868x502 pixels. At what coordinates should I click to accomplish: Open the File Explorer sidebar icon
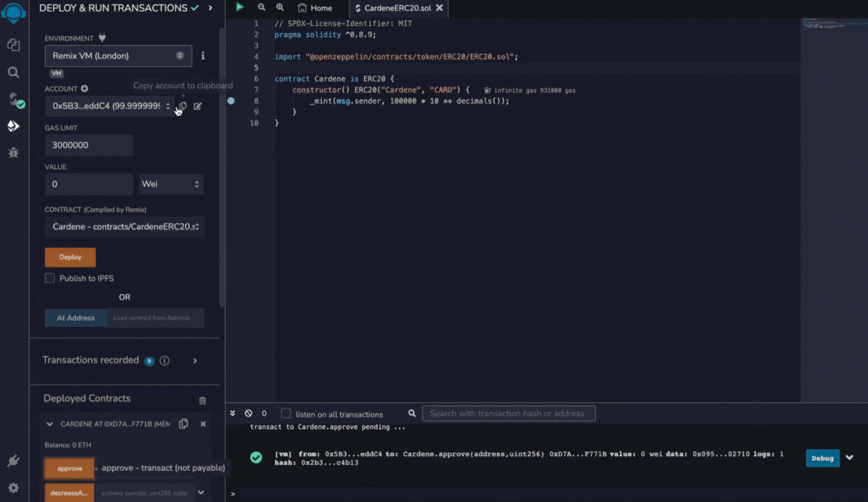(13, 45)
